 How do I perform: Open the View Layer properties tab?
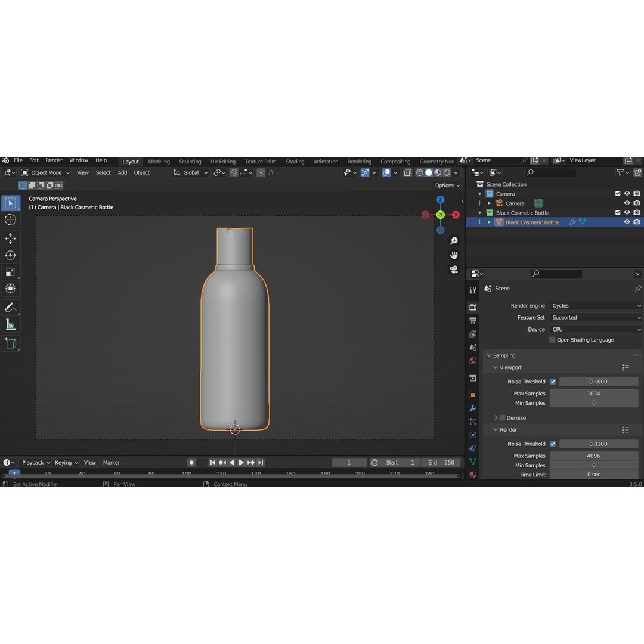tap(473, 334)
